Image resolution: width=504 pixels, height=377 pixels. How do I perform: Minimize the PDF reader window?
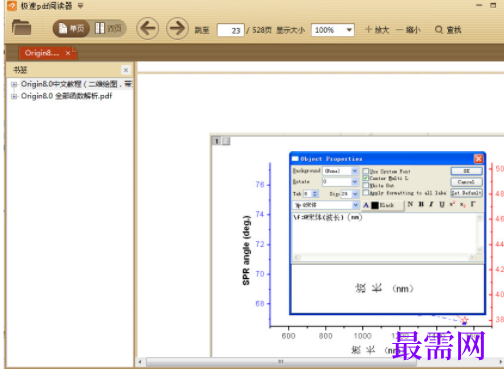pos(479,5)
